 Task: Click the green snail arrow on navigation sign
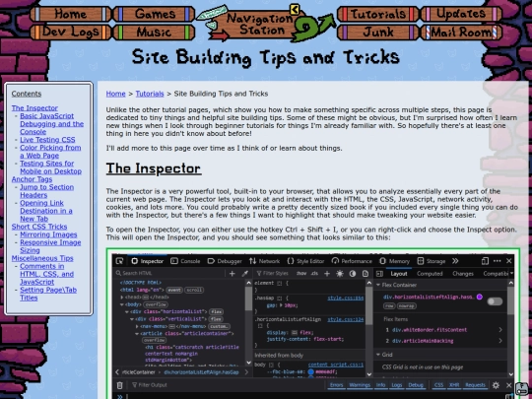(x=314, y=28)
